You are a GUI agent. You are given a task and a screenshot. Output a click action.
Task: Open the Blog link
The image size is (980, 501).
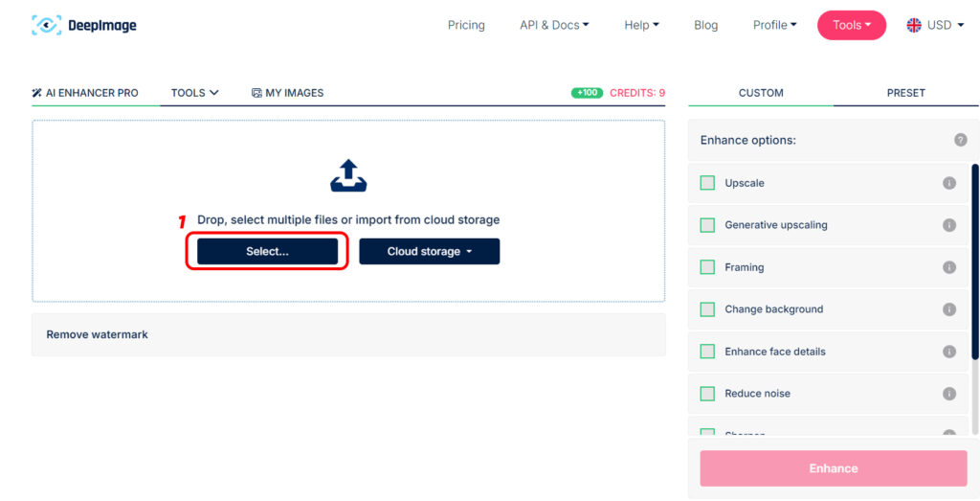705,25
